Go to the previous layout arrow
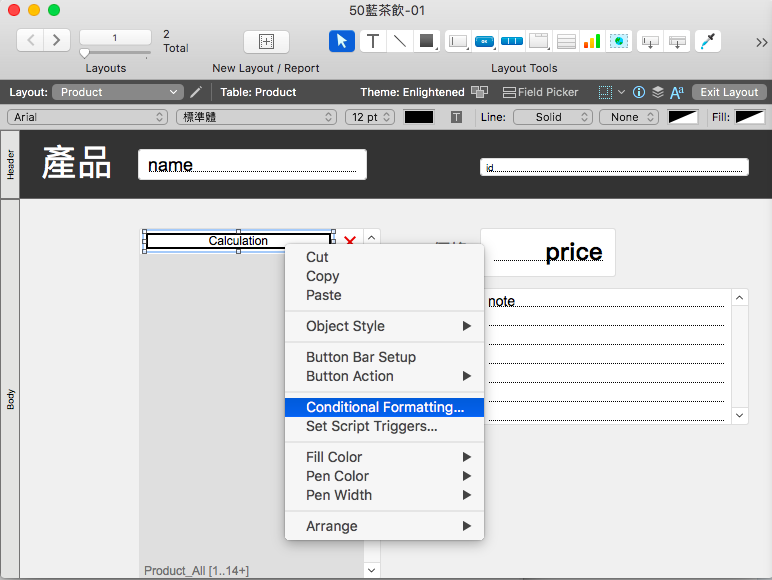This screenshot has height=580, width=772. (x=31, y=40)
